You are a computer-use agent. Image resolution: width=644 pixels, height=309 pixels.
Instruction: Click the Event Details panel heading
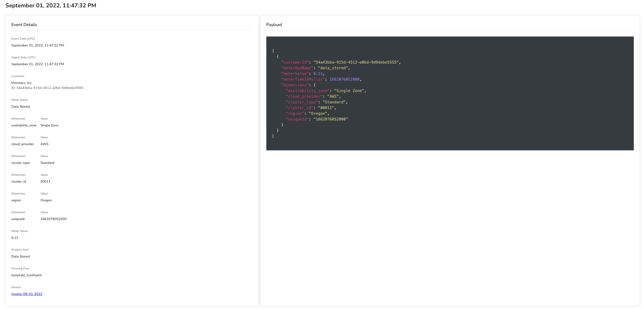(x=24, y=25)
